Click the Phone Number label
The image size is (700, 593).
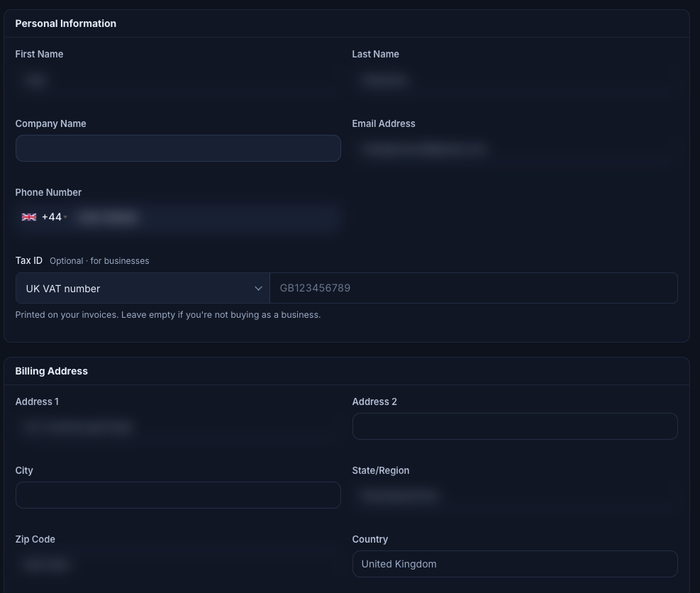pyautogui.click(x=48, y=192)
